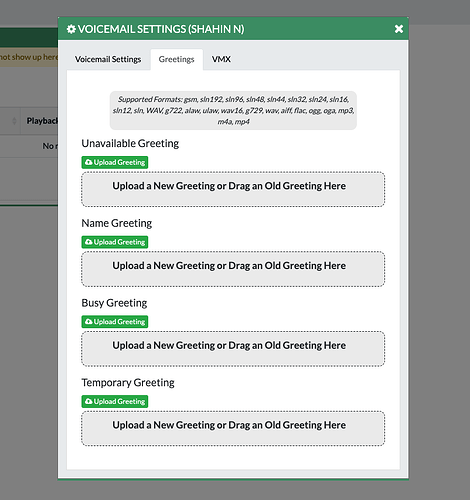This screenshot has width=470, height=500.
Task: Click the Busy Greeting drop zone
Action: (x=233, y=349)
